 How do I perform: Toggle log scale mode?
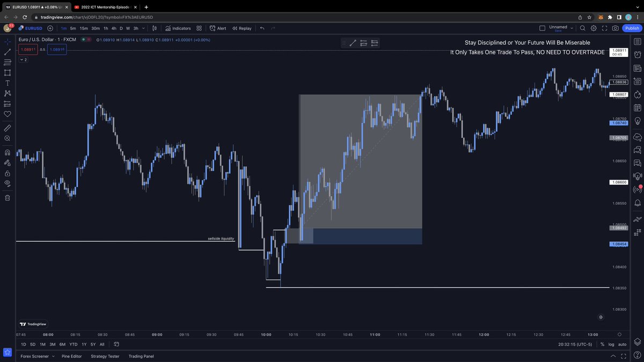tap(611, 344)
